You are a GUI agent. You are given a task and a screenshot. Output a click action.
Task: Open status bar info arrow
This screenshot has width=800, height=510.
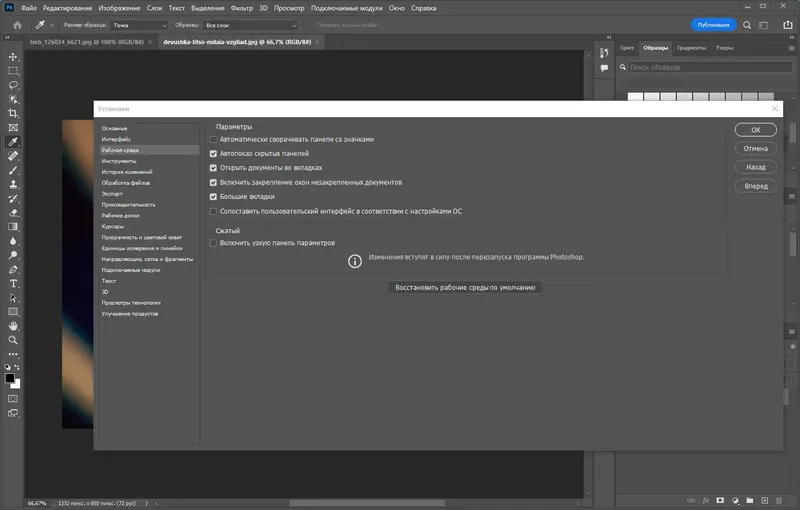click(146, 503)
